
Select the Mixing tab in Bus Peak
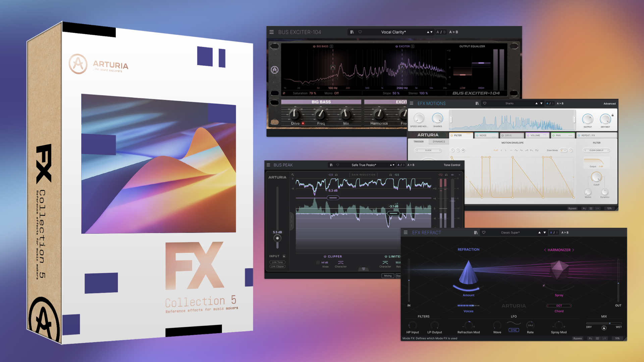(388, 276)
